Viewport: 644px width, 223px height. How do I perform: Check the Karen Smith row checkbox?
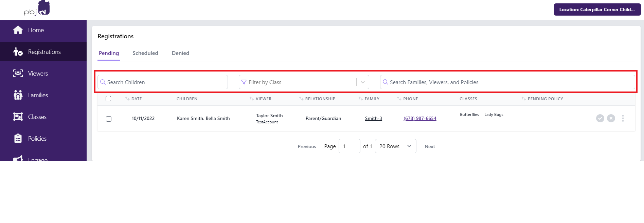pos(109,119)
